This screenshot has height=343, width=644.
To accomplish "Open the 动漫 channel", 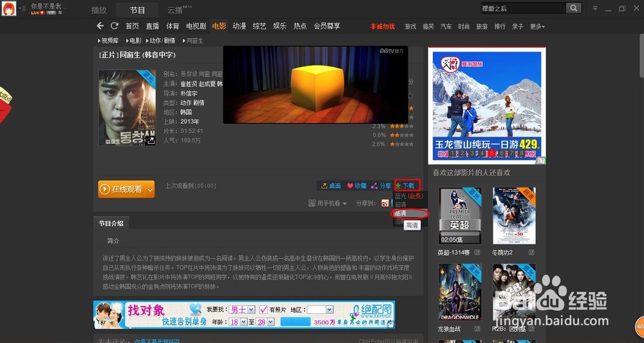I will coord(240,26).
